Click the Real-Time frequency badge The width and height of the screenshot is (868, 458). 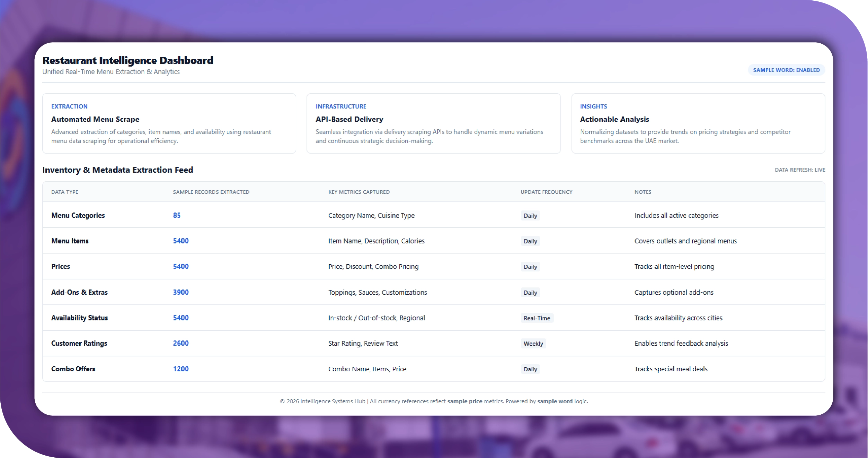click(537, 318)
